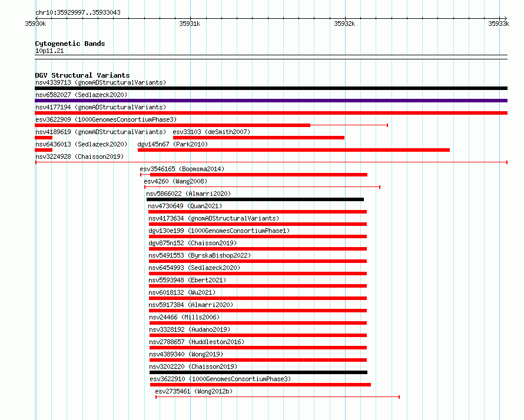Click the nsv4339713 gnomADStructuralVariants label
The width and height of the screenshot is (524, 420).
click(x=101, y=82)
